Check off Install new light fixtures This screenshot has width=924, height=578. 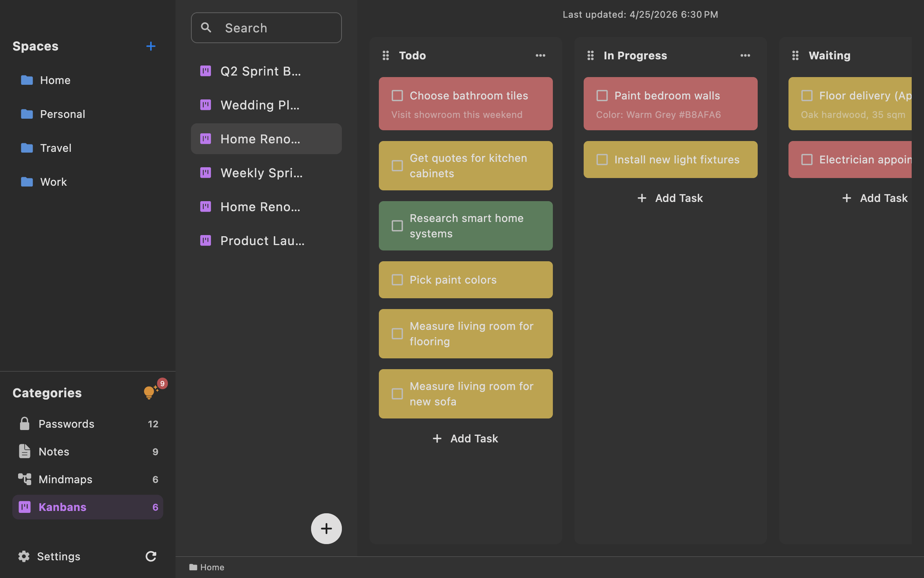point(602,160)
